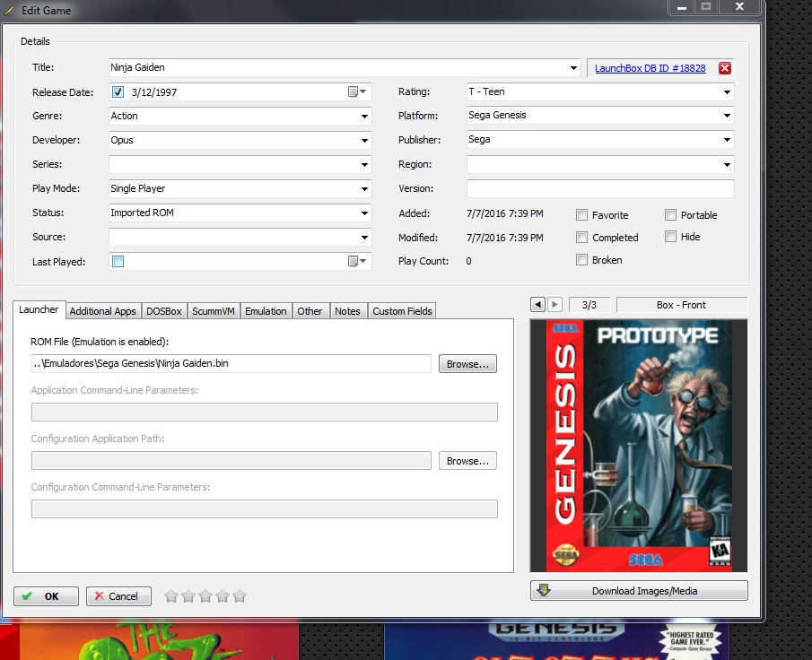This screenshot has width=812, height=660.
Task: Mark the game as Favorite
Action: [x=582, y=215]
